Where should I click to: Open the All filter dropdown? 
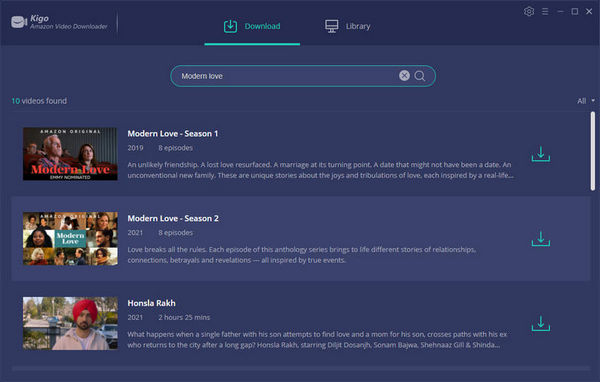(x=586, y=101)
